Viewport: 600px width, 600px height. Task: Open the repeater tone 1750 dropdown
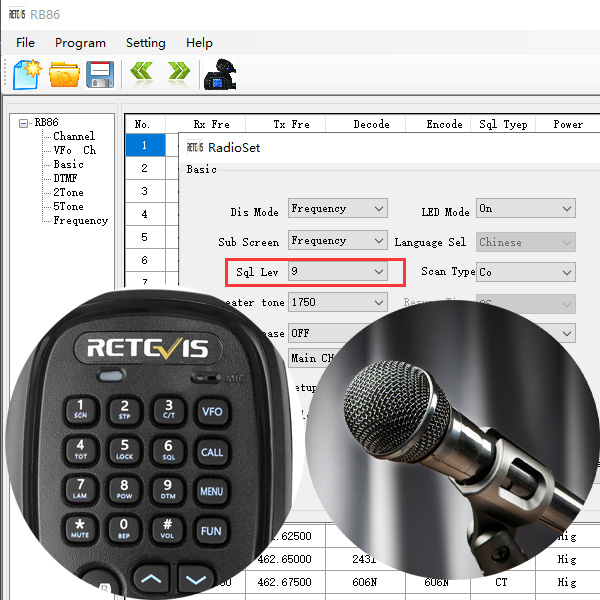click(x=338, y=302)
